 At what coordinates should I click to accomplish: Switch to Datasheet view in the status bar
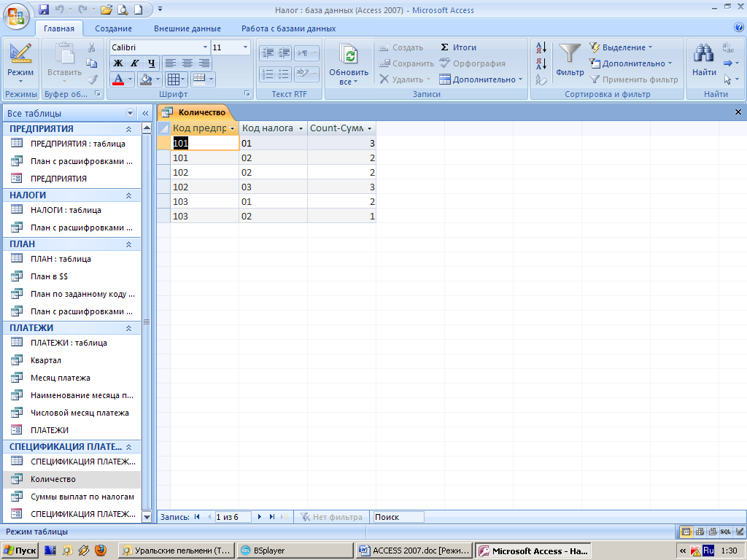(686, 532)
